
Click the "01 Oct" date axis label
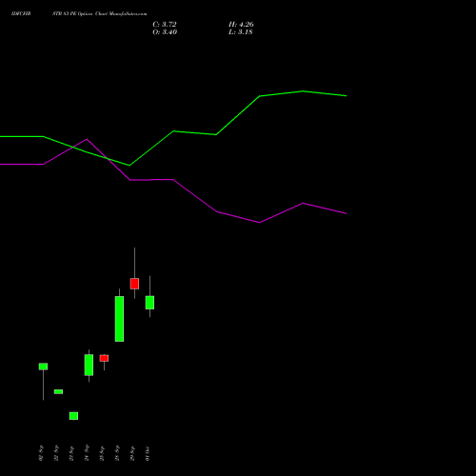148,453
